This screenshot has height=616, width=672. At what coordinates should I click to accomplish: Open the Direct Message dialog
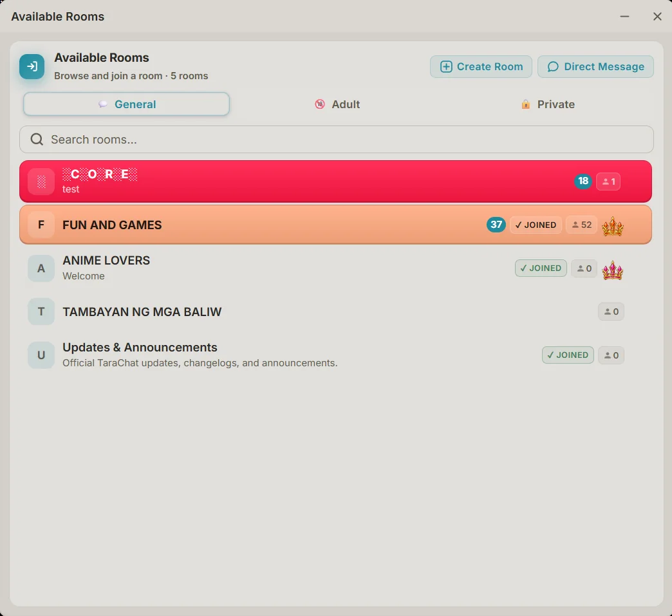[595, 66]
